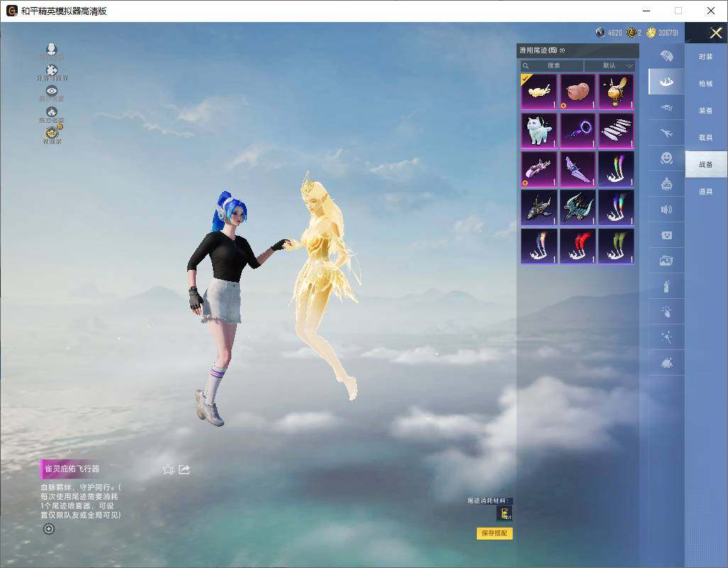The height and width of the screenshot is (568, 728).
Task: Open the glide trail category icon
Action: click(667, 82)
